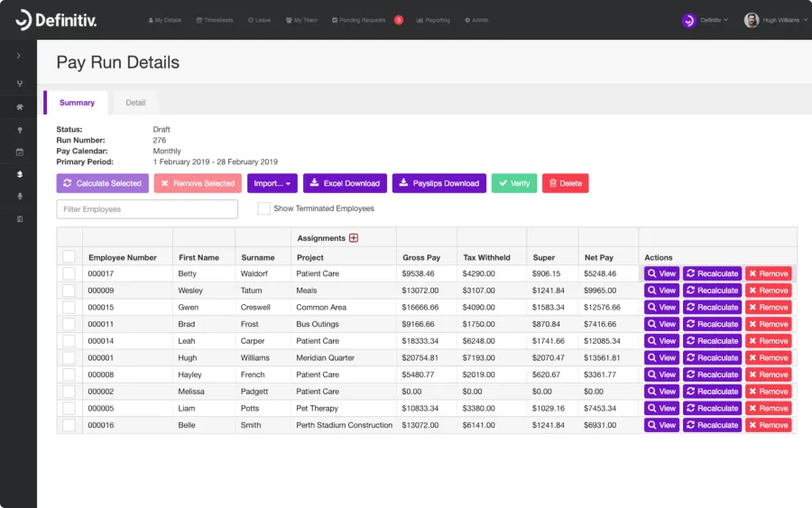Click the Definitiv logo in the header
812x508 pixels.
click(x=56, y=20)
